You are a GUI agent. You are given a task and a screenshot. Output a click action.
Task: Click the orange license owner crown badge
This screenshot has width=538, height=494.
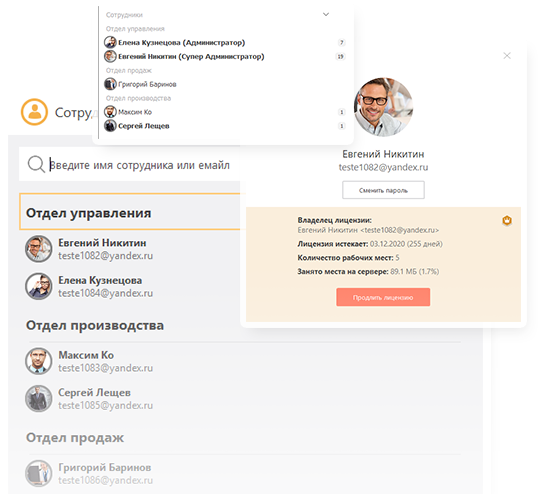point(507,220)
